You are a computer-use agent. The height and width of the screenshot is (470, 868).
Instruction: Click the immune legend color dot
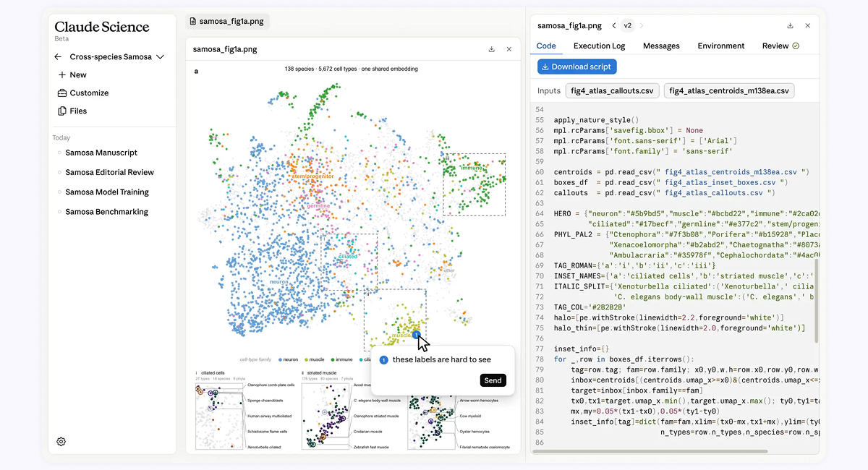tap(332, 359)
